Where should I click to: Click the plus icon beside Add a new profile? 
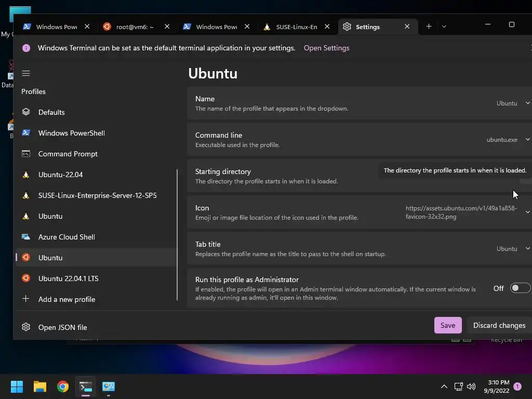[26, 299]
